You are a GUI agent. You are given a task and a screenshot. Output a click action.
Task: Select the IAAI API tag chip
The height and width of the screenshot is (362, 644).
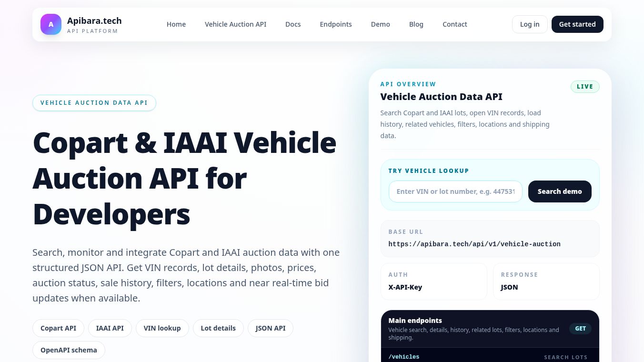[110, 328]
